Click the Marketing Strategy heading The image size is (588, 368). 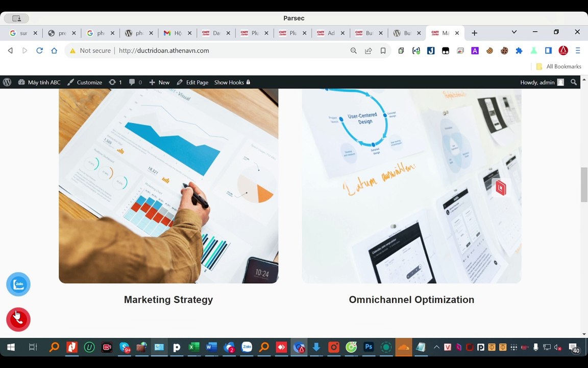(x=168, y=300)
